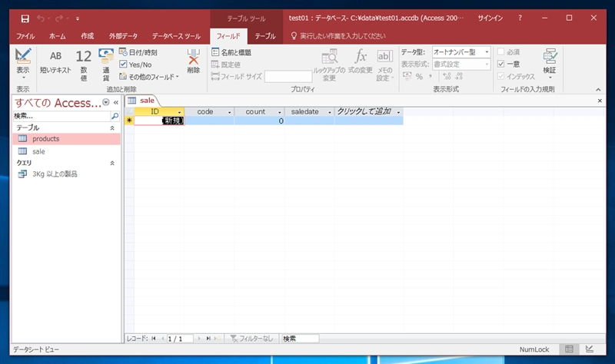Click decrease decimal places icon
615x364 pixels.
pyautogui.click(x=459, y=76)
